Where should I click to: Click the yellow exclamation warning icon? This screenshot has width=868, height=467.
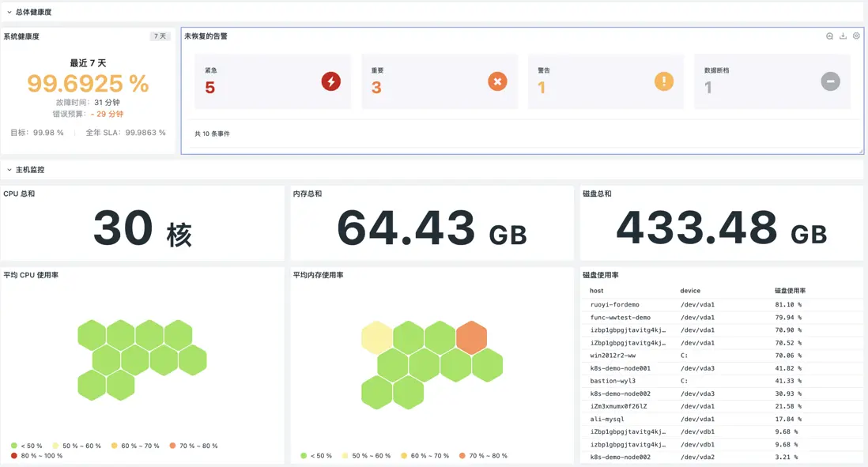coord(664,81)
